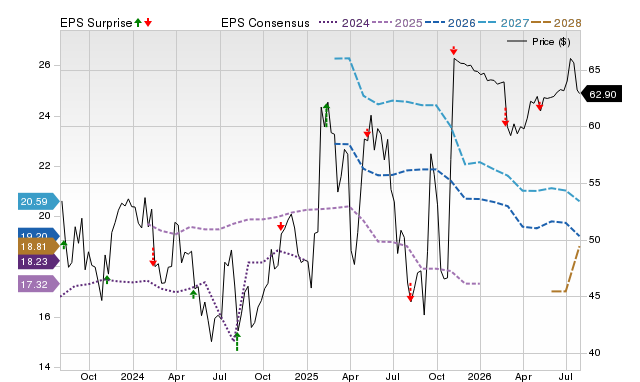640x382 pixels.
Task: Click the 65 label on the price axis
Action: point(594,70)
